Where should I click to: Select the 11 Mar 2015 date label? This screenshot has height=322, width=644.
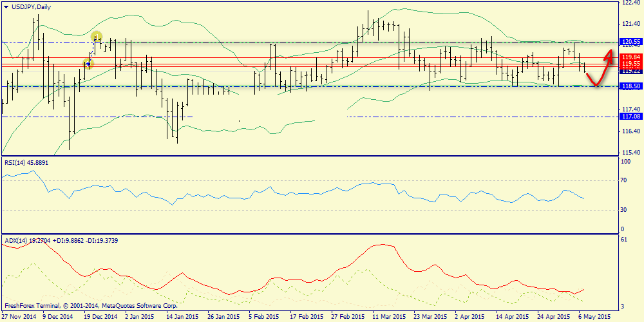(x=388, y=317)
